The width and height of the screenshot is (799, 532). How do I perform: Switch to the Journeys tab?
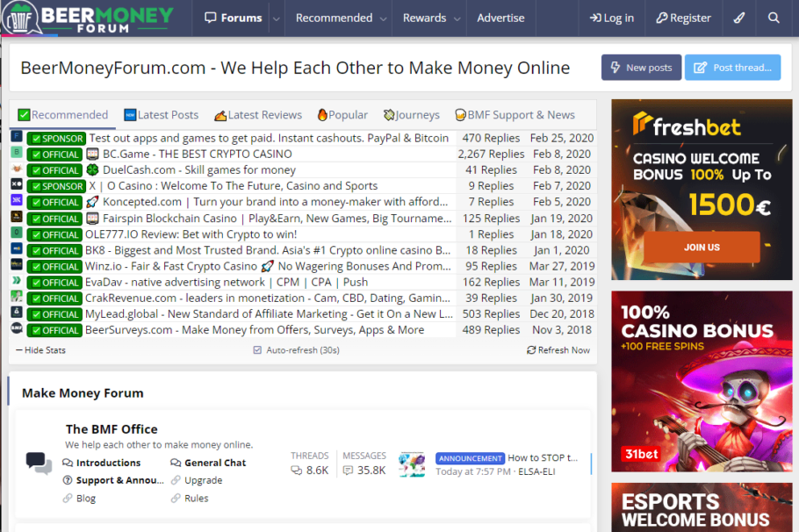coord(411,115)
